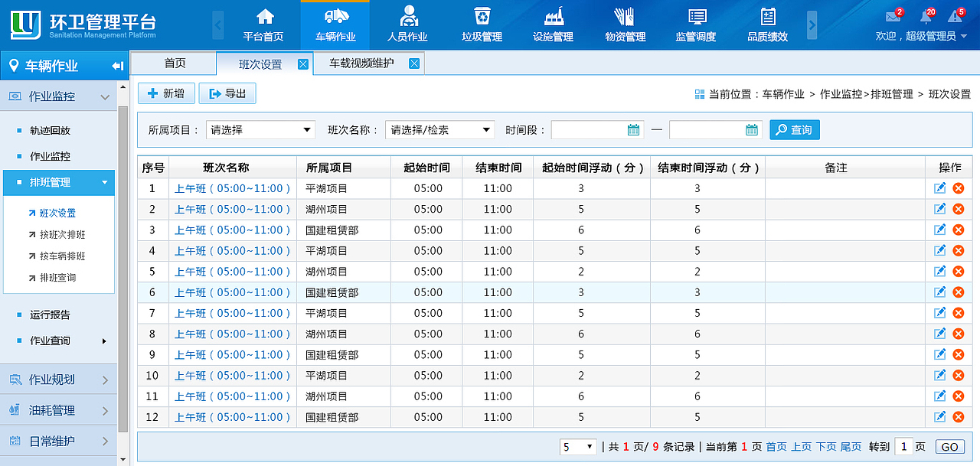Screen dimensions: 980x466
Task: Click the 新增 add button
Action: [166, 93]
